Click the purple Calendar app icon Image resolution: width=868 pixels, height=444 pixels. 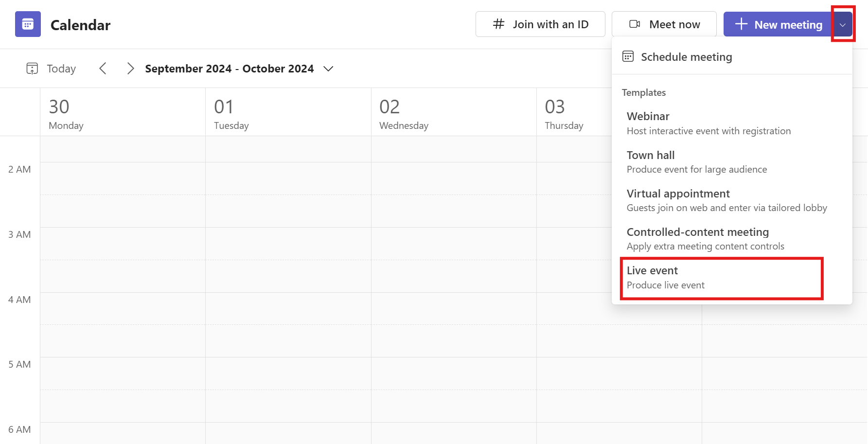(28, 24)
